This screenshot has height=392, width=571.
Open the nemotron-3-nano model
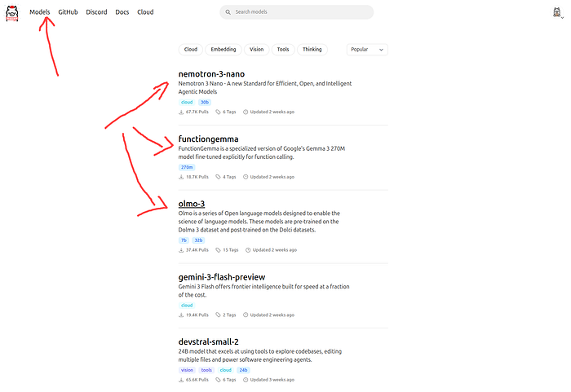click(x=211, y=74)
